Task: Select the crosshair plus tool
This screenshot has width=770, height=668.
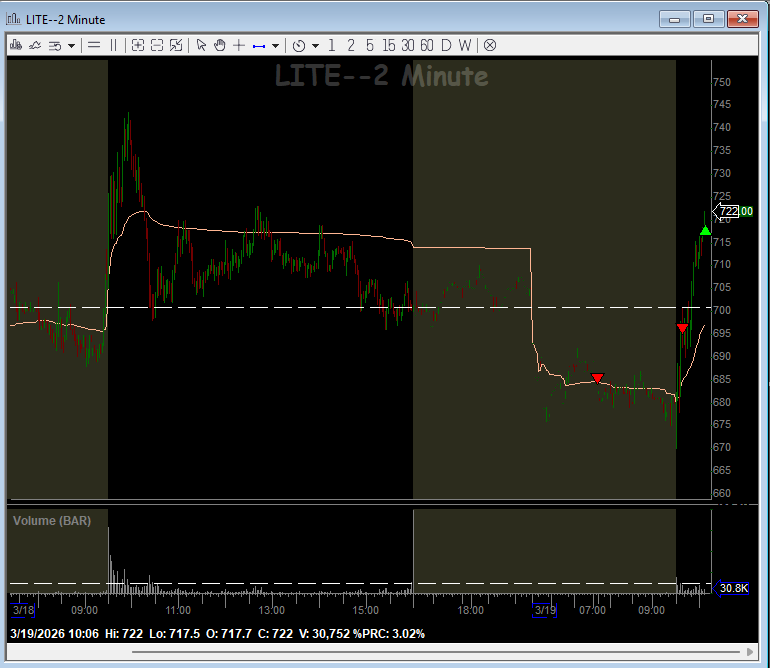Action: (239, 46)
